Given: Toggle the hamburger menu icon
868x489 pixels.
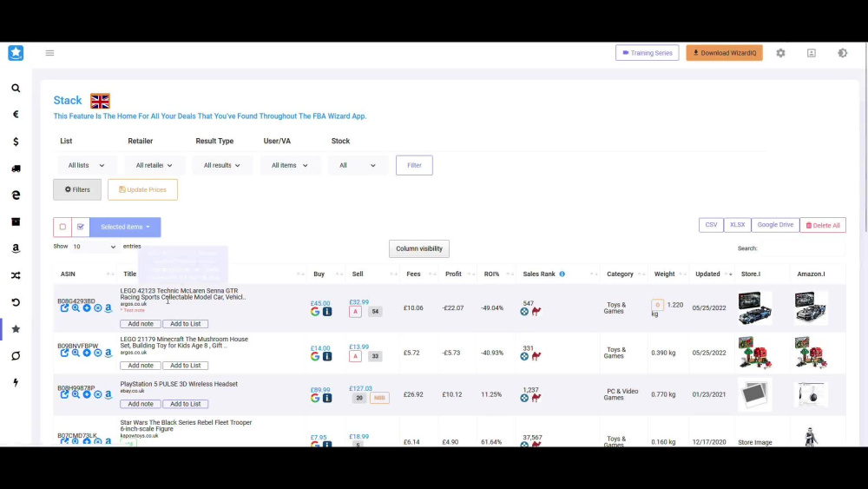Looking at the screenshot, I should tap(49, 53).
